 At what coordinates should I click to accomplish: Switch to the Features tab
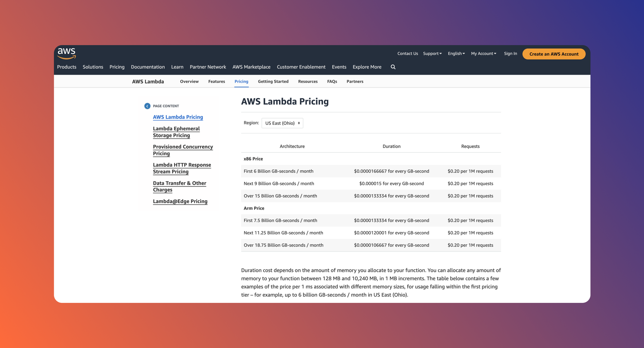tap(216, 82)
